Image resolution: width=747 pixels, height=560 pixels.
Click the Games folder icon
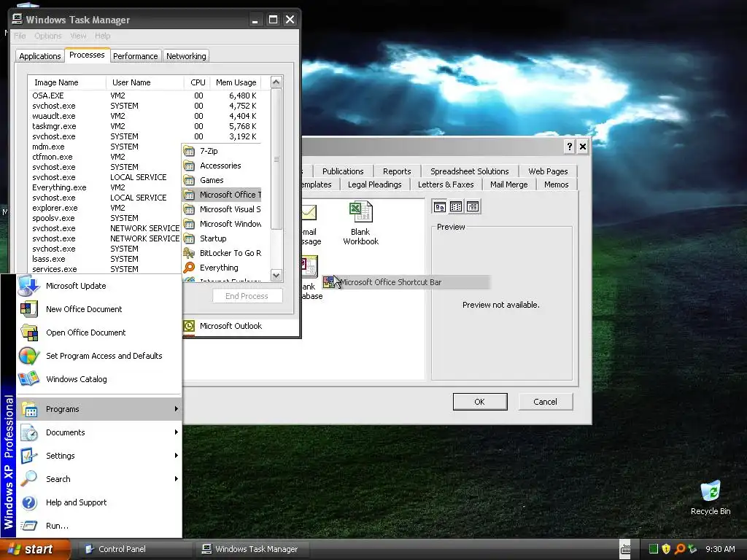[x=189, y=181]
